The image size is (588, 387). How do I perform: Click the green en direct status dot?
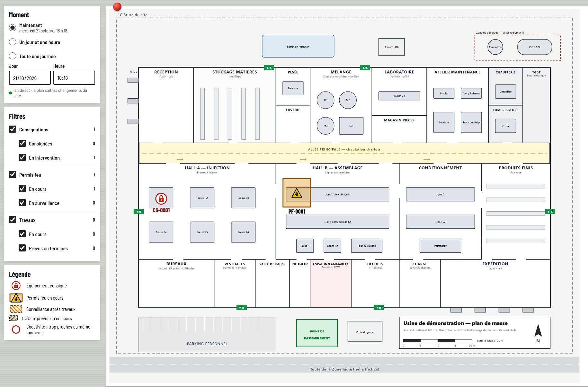(x=11, y=93)
